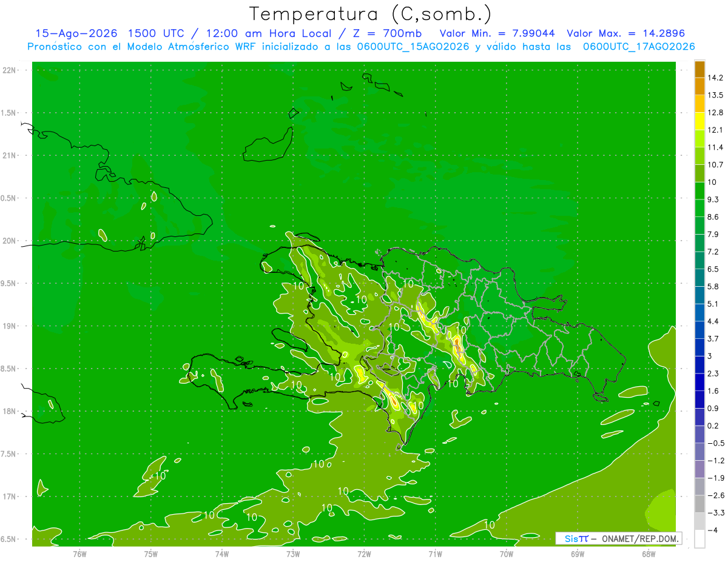Click the '20N' latitude axis label
This screenshot has width=728, height=562.
point(10,241)
